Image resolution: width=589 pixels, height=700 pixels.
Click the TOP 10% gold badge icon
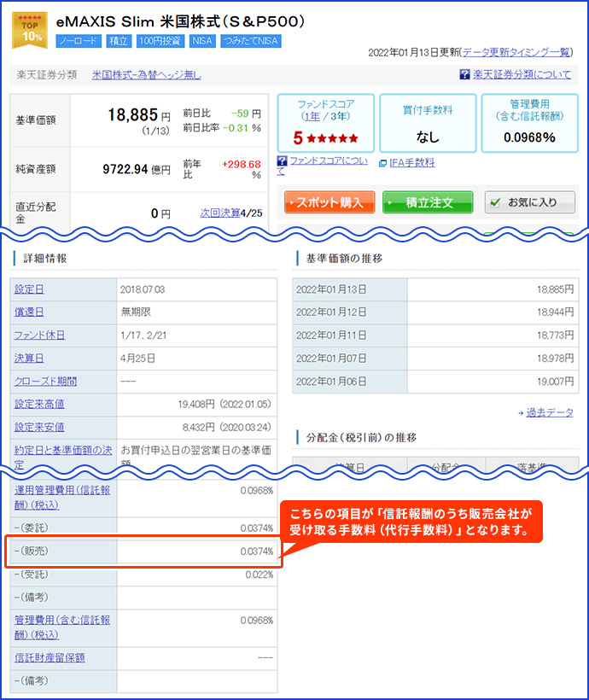(30, 30)
